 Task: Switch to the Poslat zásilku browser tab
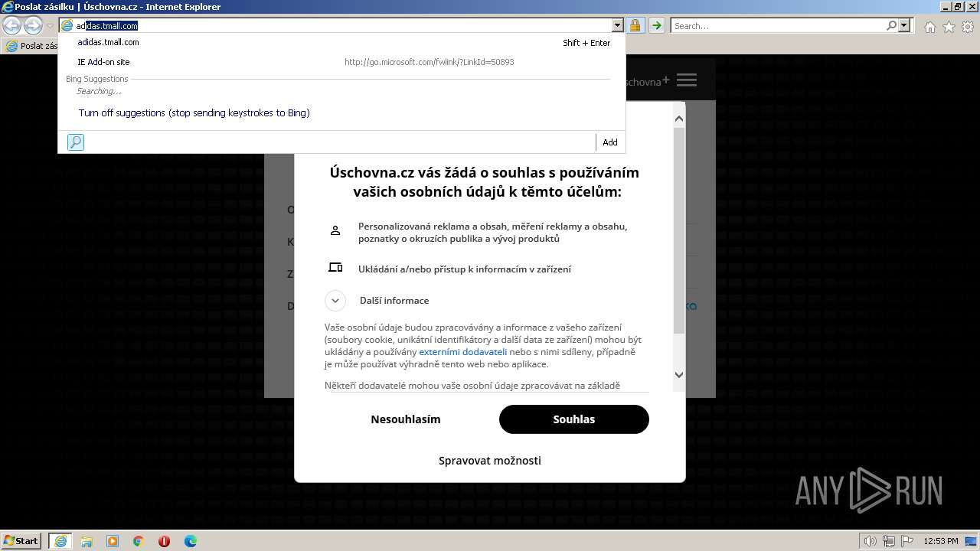pos(31,46)
